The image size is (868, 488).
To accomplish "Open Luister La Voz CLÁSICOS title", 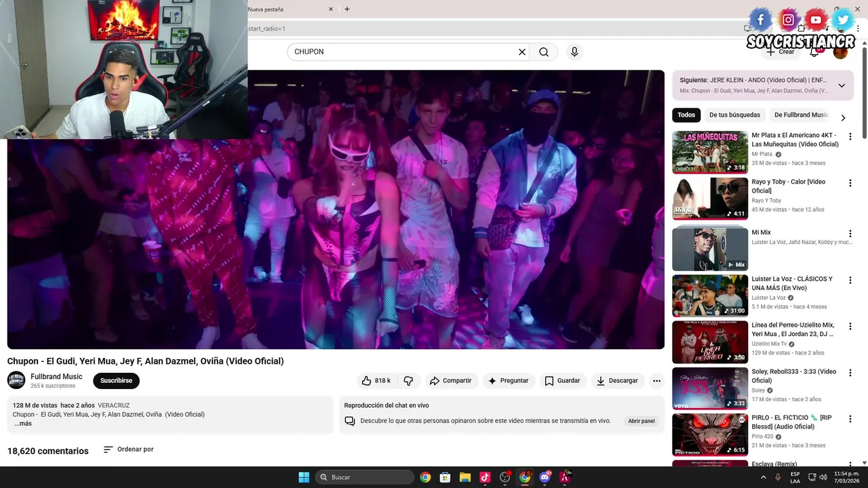I will click(793, 283).
